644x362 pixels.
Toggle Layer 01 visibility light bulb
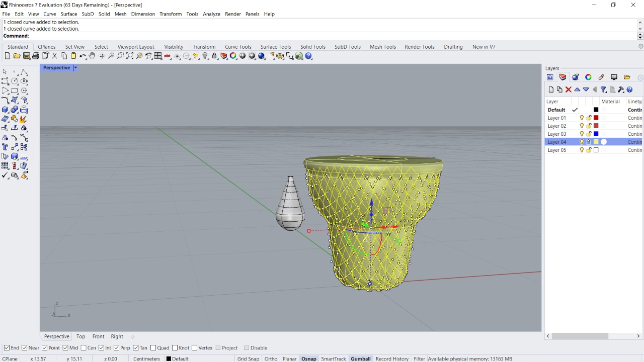tap(582, 118)
